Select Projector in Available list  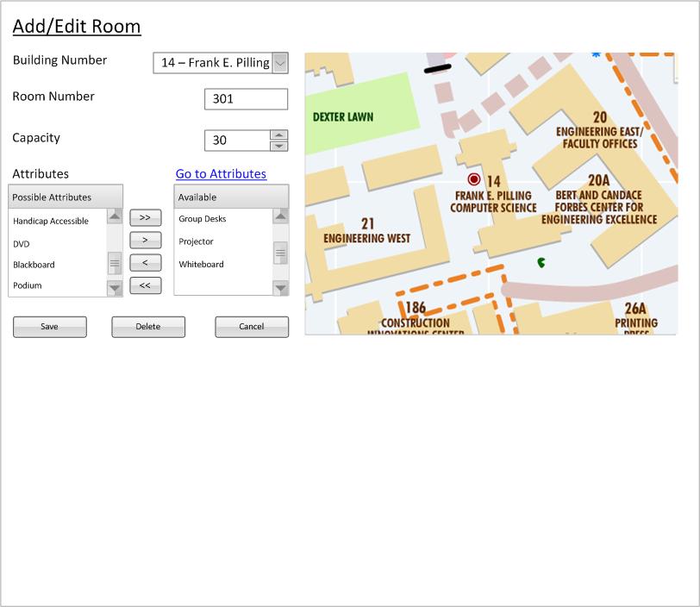[196, 241]
